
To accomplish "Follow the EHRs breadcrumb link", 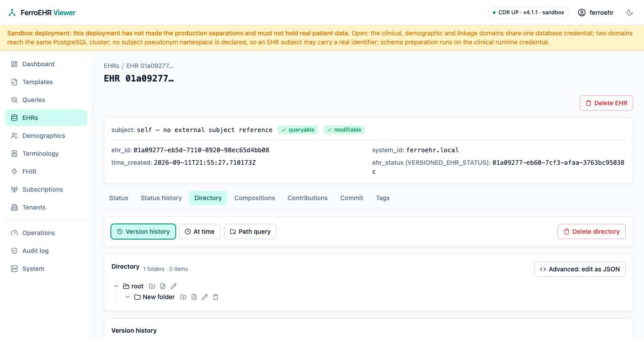I will pyautogui.click(x=111, y=66).
